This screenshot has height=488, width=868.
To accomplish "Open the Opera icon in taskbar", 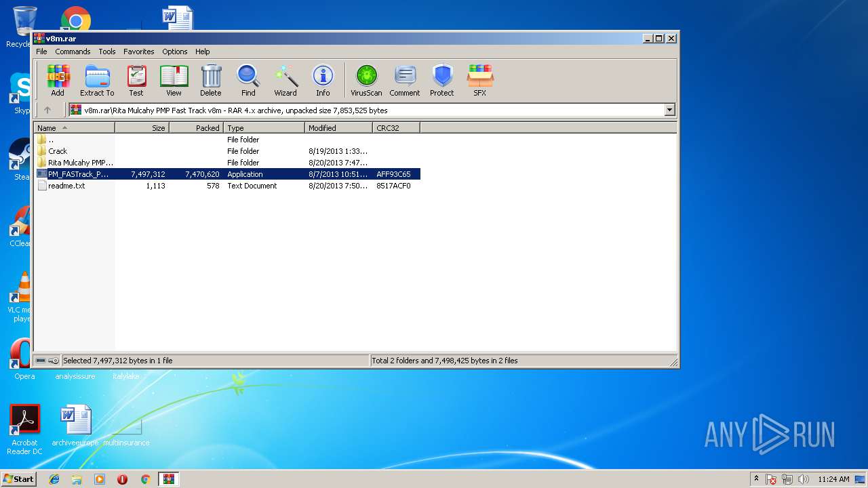I will [x=122, y=479].
